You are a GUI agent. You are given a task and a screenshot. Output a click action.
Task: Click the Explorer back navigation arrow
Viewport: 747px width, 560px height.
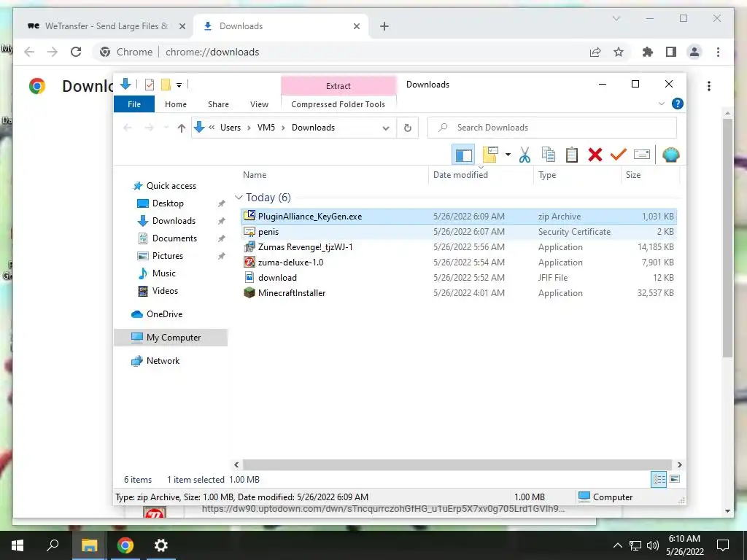click(x=127, y=128)
